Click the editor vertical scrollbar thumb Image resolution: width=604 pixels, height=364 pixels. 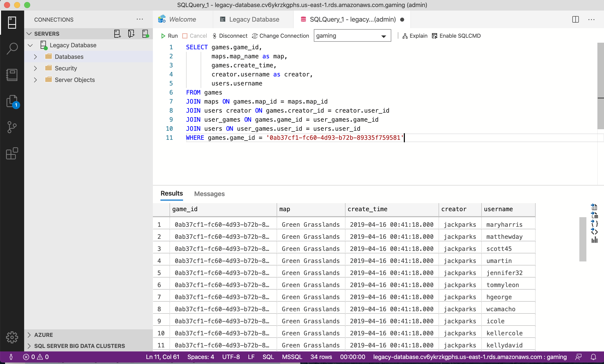point(600,86)
